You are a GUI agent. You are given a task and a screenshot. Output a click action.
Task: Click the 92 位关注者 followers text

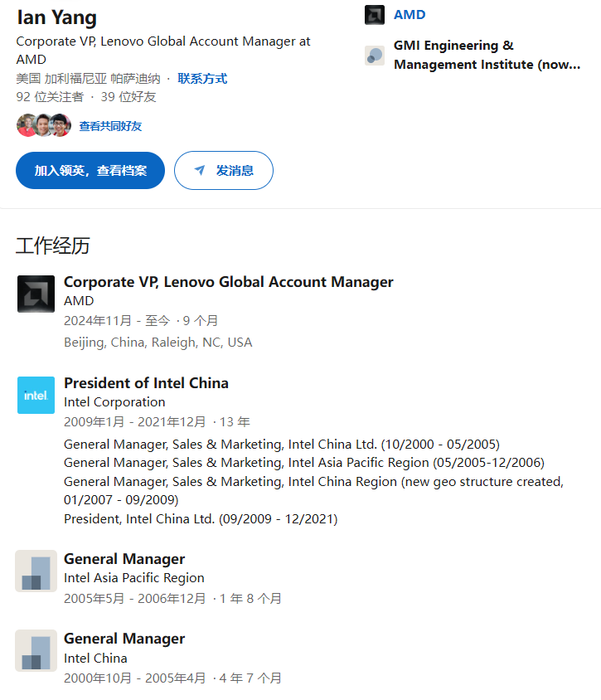(x=50, y=97)
